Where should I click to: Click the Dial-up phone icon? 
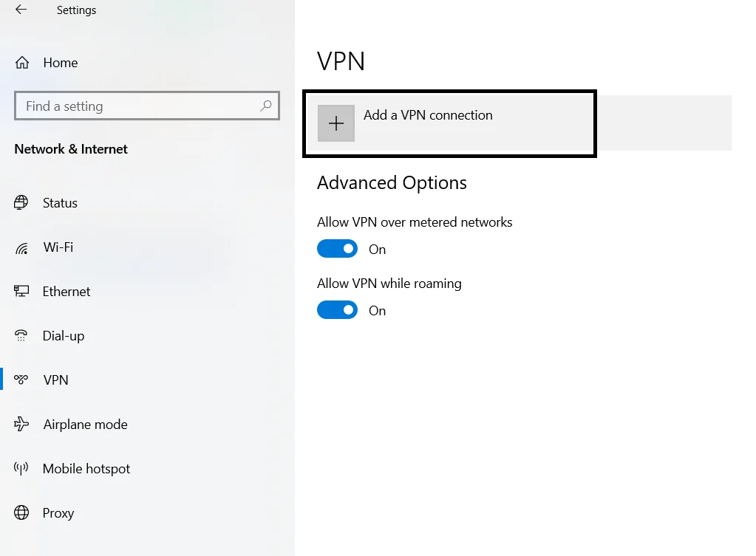[x=21, y=335]
